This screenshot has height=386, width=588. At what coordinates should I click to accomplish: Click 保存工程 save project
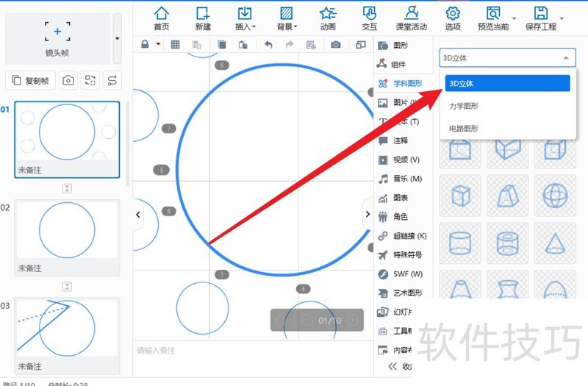(541, 18)
